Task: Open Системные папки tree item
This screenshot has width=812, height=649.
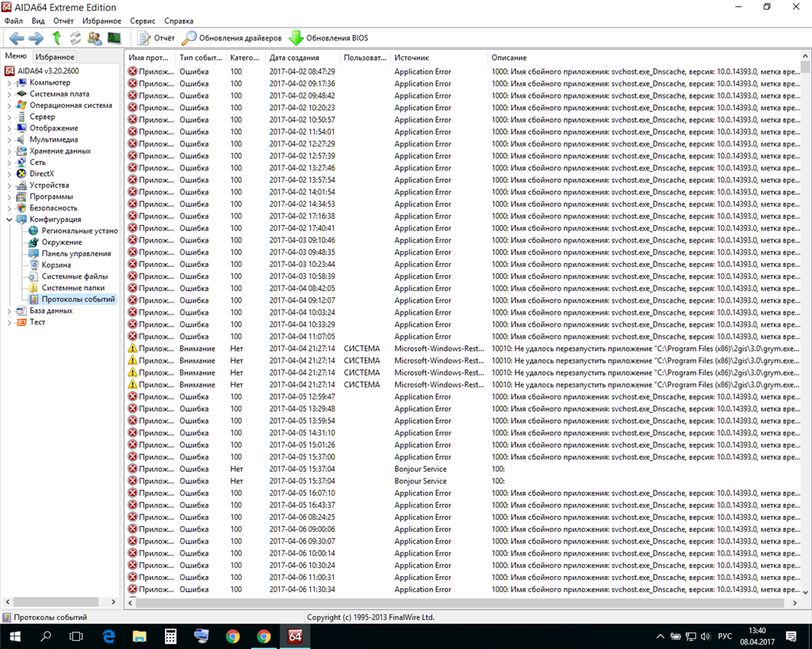Action: click(x=73, y=287)
